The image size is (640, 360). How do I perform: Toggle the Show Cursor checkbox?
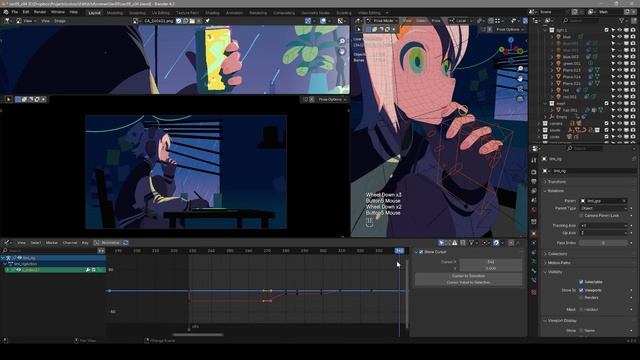click(x=421, y=252)
